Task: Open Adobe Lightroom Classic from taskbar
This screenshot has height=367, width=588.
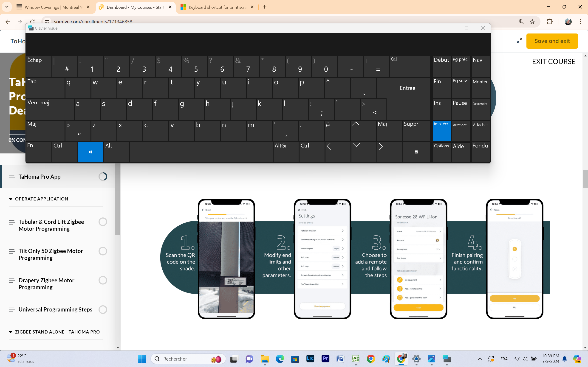Action: tap(310, 359)
